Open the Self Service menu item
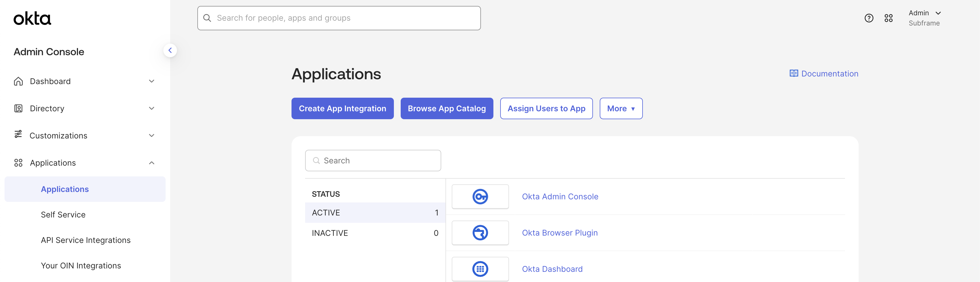 pyautogui.click(x=63, y=214)
